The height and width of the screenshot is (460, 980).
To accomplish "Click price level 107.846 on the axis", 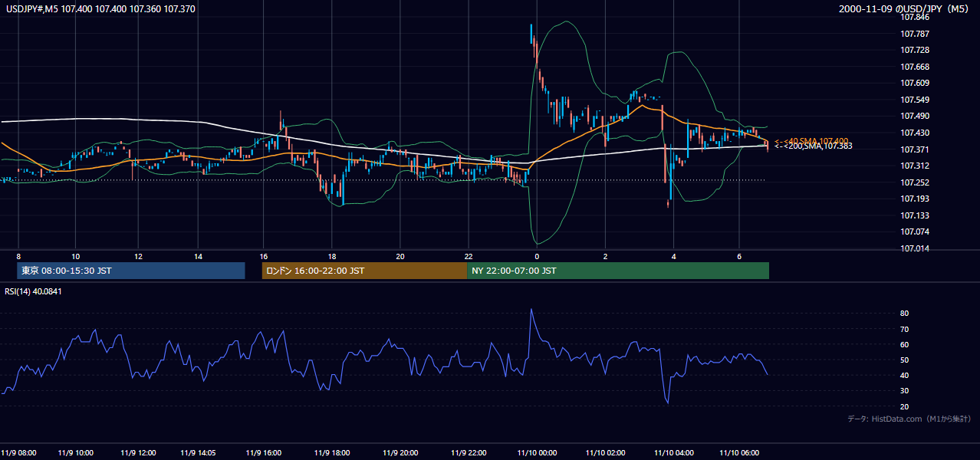I will coord(915,17).
